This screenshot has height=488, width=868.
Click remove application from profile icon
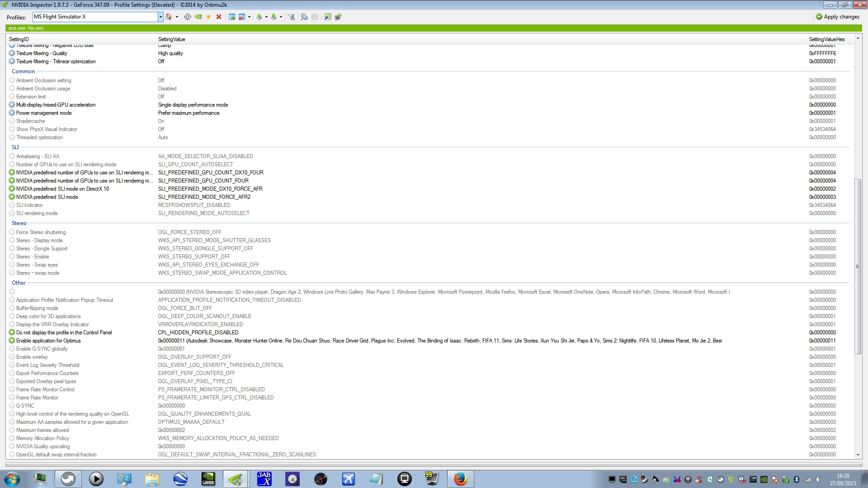pos(242,17)
